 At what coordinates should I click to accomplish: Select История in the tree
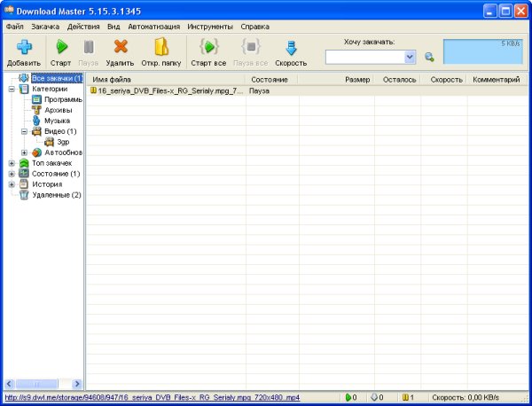[47, 184]
